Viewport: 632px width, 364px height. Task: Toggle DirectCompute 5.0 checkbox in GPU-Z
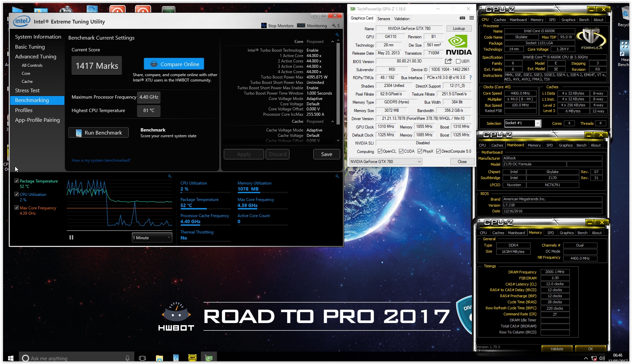pos(438,151)
